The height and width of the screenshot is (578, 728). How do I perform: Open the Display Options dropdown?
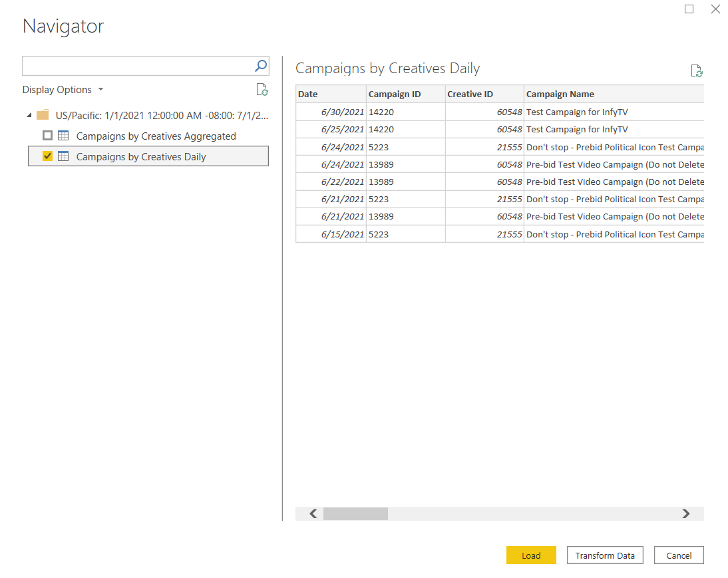tap(63, 90)
